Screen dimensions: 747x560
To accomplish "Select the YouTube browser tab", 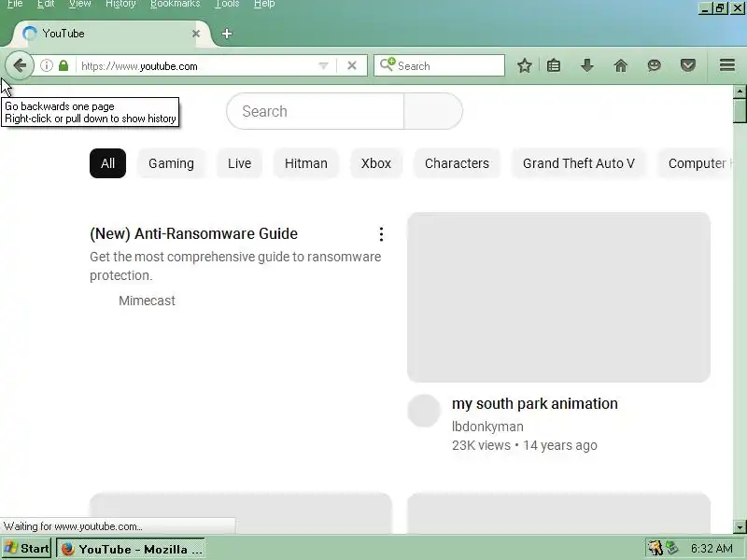I will click(x=110, y=34).
